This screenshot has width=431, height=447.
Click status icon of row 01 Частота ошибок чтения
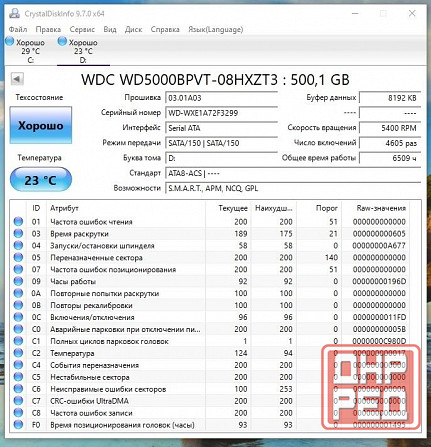pyautogui.click(x=18, y=221)
